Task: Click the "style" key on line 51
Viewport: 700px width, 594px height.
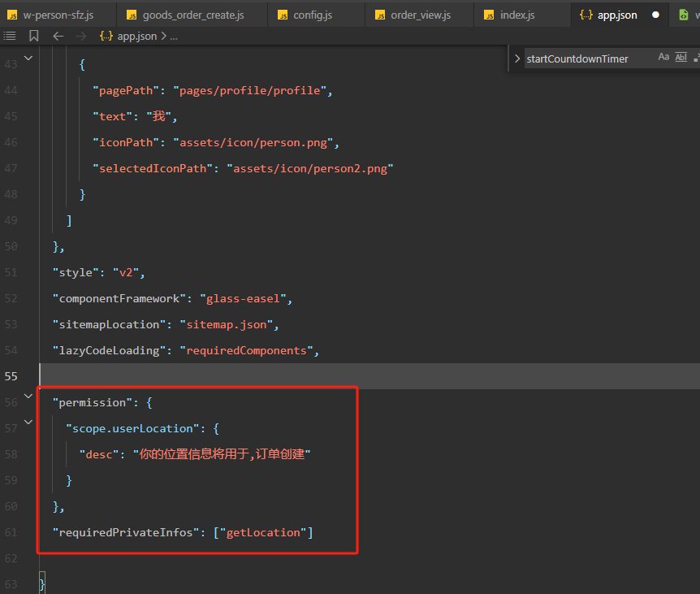Action: click(x=76, y=272)
